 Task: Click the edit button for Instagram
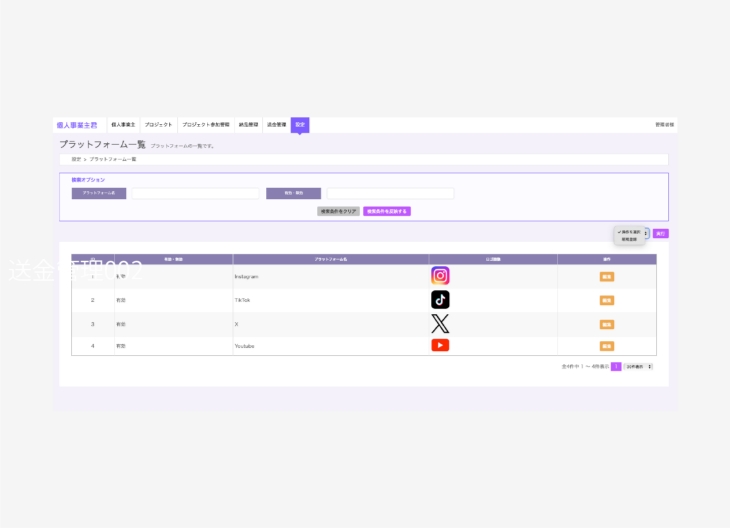tap(607, 277)
